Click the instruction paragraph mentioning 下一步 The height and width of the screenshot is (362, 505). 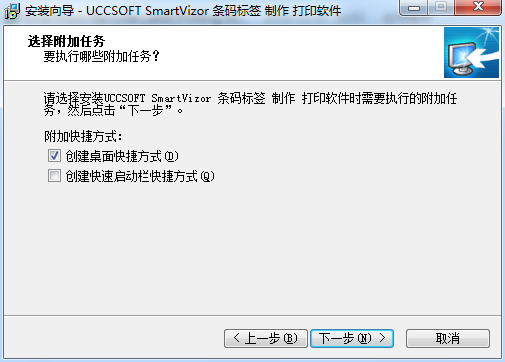(250, 104)
